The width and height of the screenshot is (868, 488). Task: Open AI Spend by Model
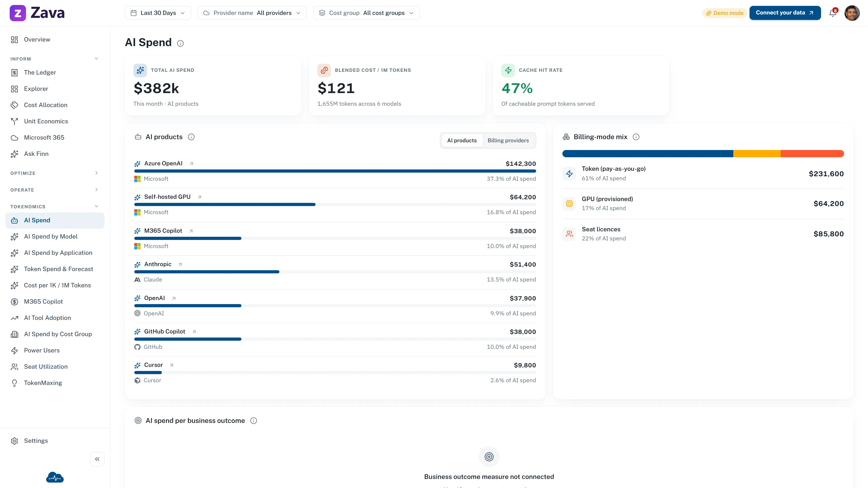click(55, 236)
